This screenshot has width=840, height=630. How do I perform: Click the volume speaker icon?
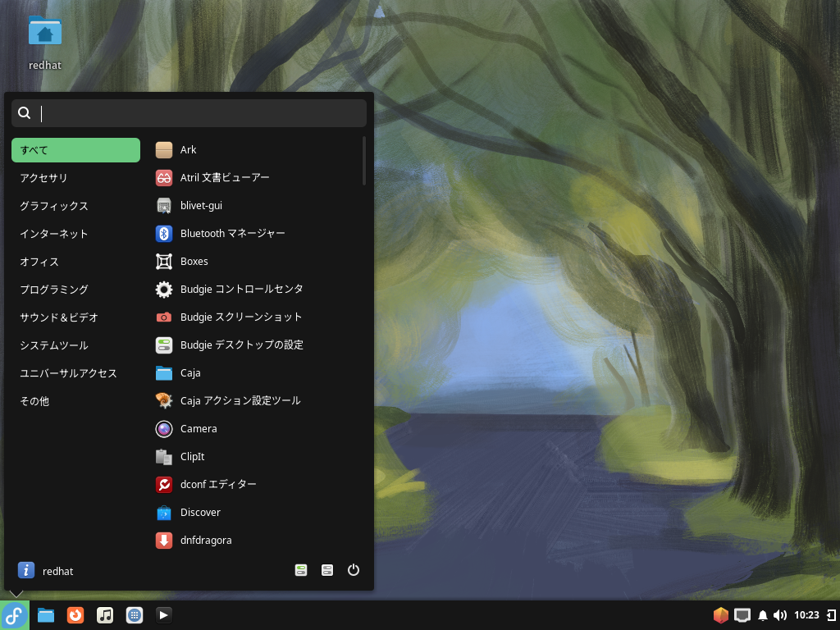[x=780, y=615]
